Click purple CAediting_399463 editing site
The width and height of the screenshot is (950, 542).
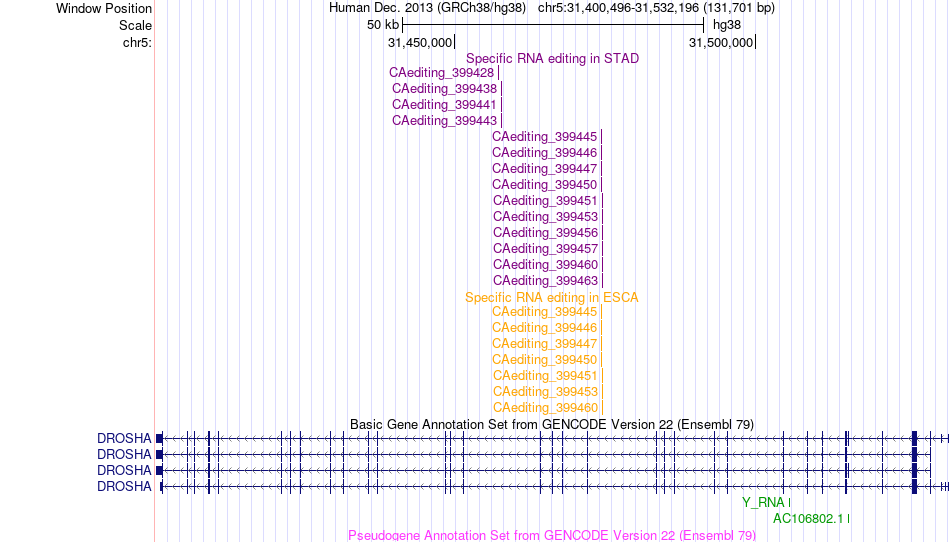tap(545, 281)
